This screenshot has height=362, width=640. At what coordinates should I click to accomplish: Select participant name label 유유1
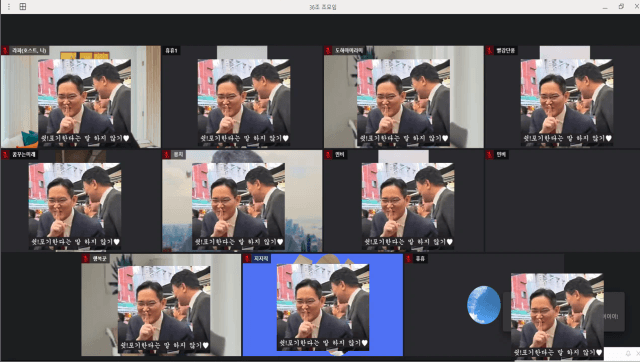(x=171, y=51)
